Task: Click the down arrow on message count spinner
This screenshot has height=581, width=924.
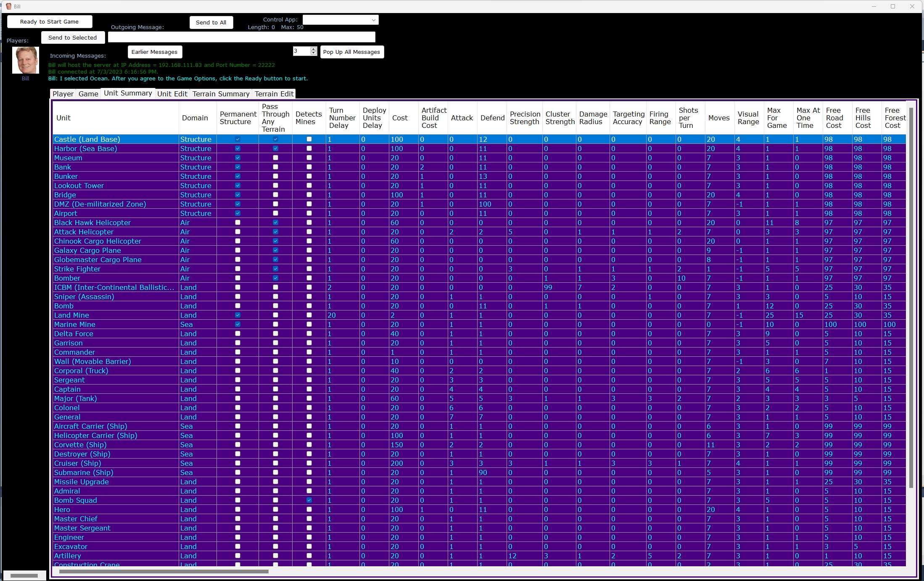Action: [x=314, y=53]
